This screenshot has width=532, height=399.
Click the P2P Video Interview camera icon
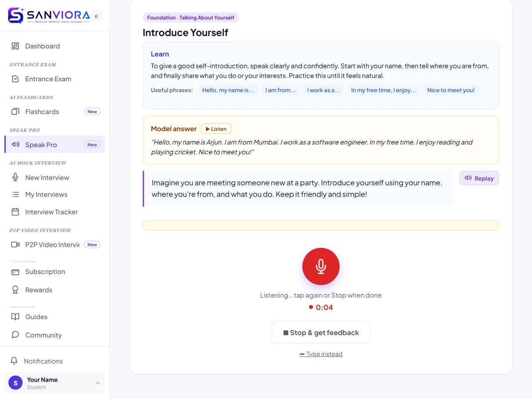point(16,245)
